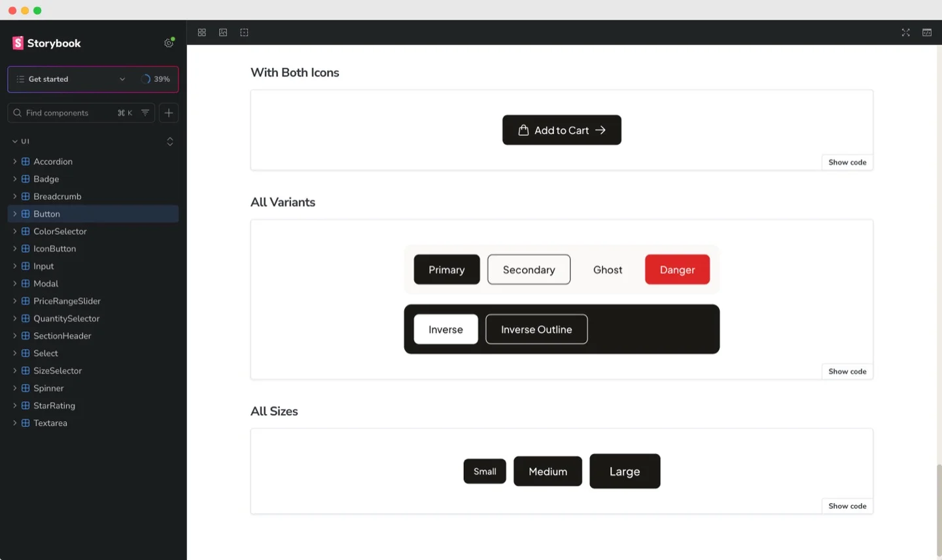
Task: Toggle the grid view toolbar icon
Action: point(201,33)
